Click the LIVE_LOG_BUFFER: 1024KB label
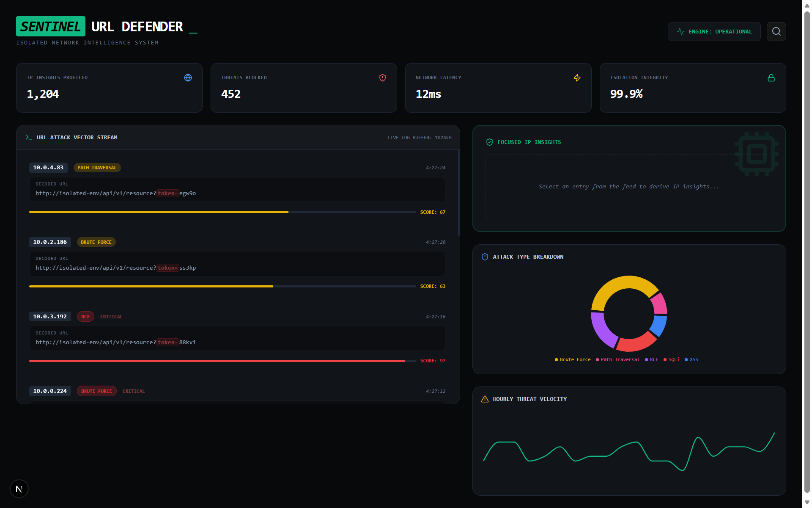Image resolution: width=812 pixels, height=508 pixels. pos(420,138)
